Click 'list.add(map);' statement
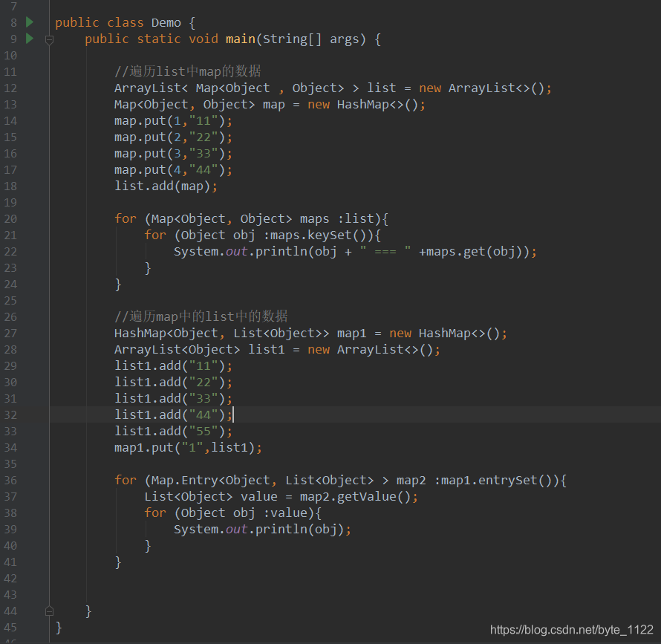The height and width of the screenshot is (644, 661). [x=166, y=186]
